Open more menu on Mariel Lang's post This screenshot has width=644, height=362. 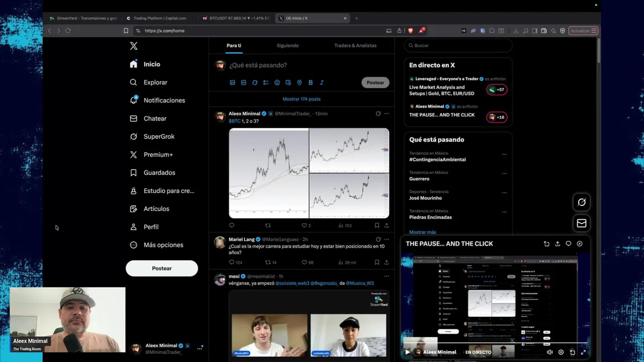[386, 239]
